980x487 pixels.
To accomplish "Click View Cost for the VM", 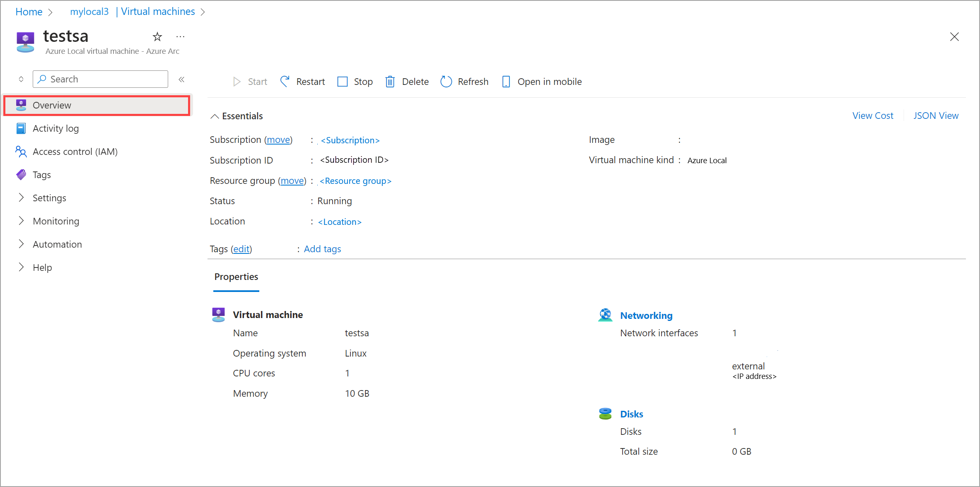I will click(x=873, y=116).
